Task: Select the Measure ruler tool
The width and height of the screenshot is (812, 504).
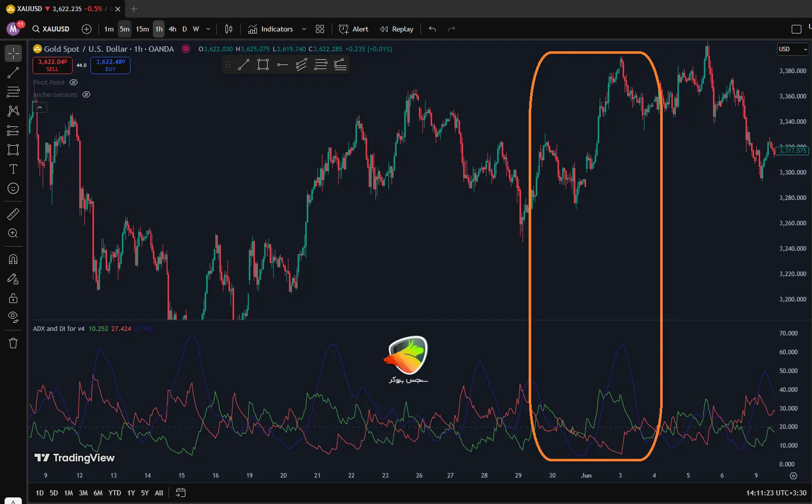Action: pyautogui.click(x=13, y=214)
